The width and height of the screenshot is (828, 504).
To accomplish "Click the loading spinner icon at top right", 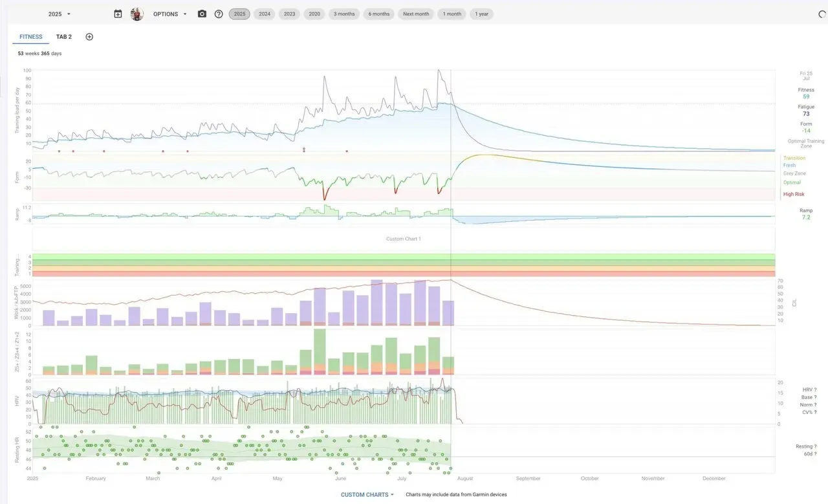I will tap(822, 14).
